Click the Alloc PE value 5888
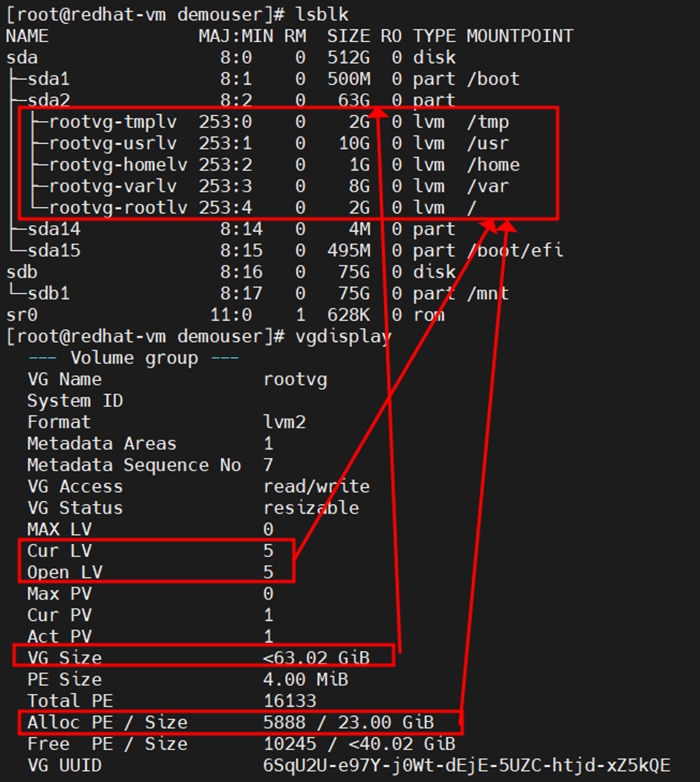 (x=284, y=722)
